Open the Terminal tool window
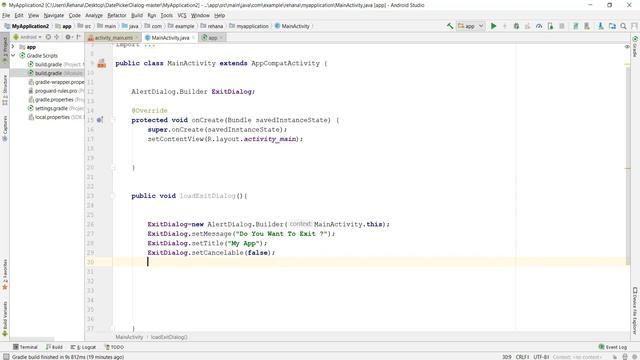The width and height of the screenshot is (640, 360). [x=25, y=347]
